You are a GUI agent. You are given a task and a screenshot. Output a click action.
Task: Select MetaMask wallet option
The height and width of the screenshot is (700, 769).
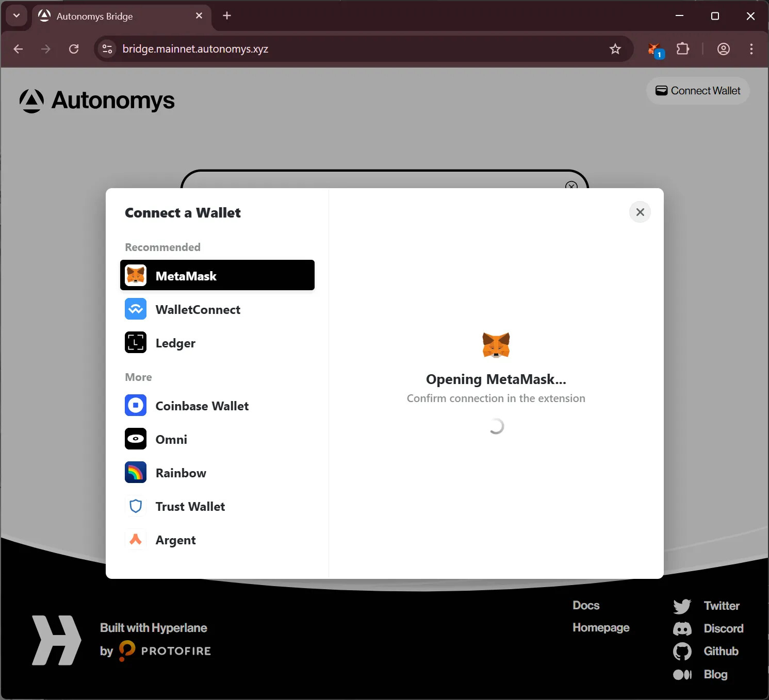pyautogui.click(x=217, y=275)
